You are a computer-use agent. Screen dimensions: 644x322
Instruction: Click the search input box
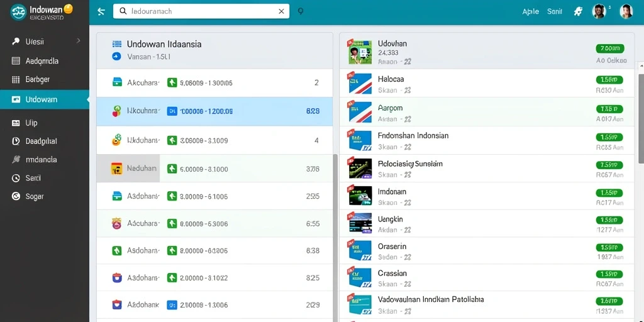(x=201, y=11)
